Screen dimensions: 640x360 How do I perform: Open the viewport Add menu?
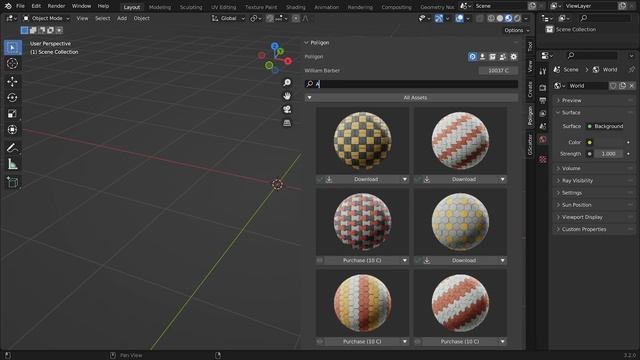click(122, 18)
